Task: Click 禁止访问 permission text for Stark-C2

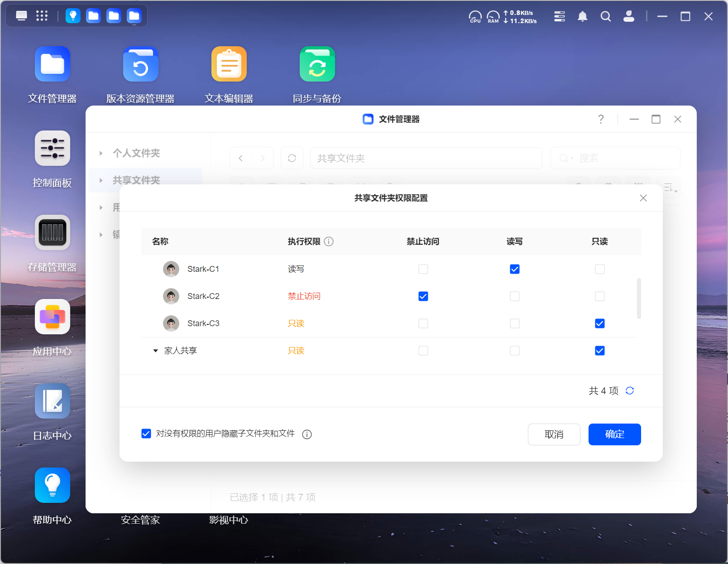Action: [x=304, y=296]
